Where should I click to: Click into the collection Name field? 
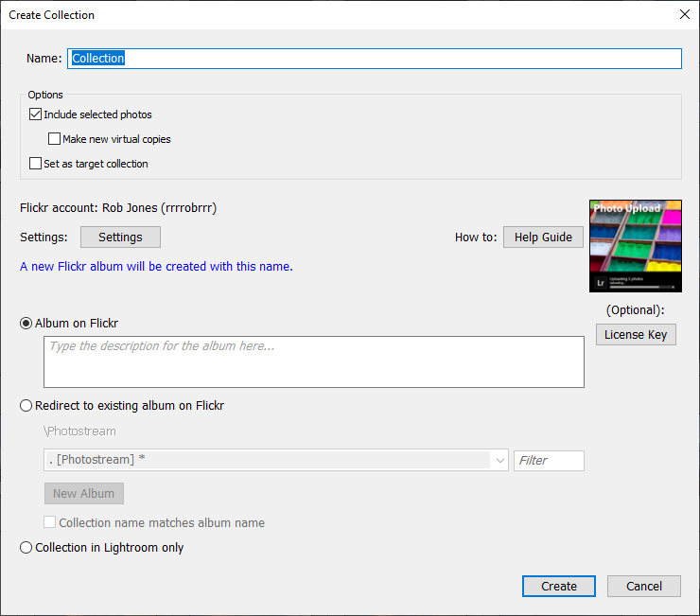[374, 59]
